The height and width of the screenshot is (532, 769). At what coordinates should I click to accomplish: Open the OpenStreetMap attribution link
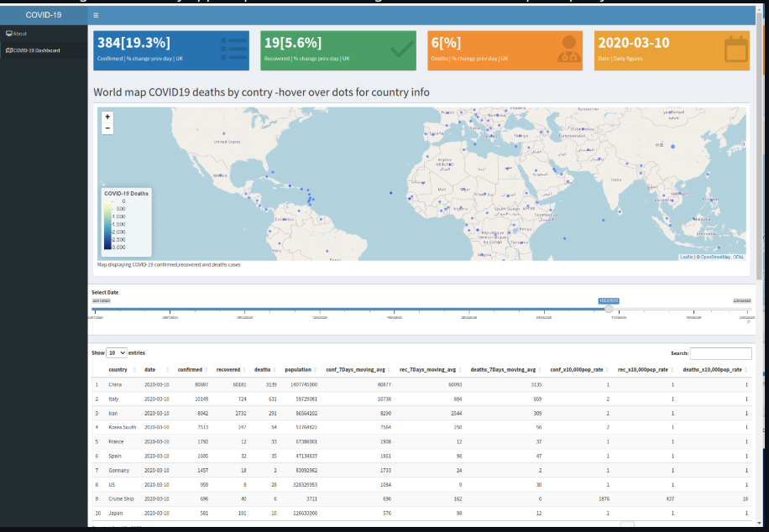pos(714,257)
